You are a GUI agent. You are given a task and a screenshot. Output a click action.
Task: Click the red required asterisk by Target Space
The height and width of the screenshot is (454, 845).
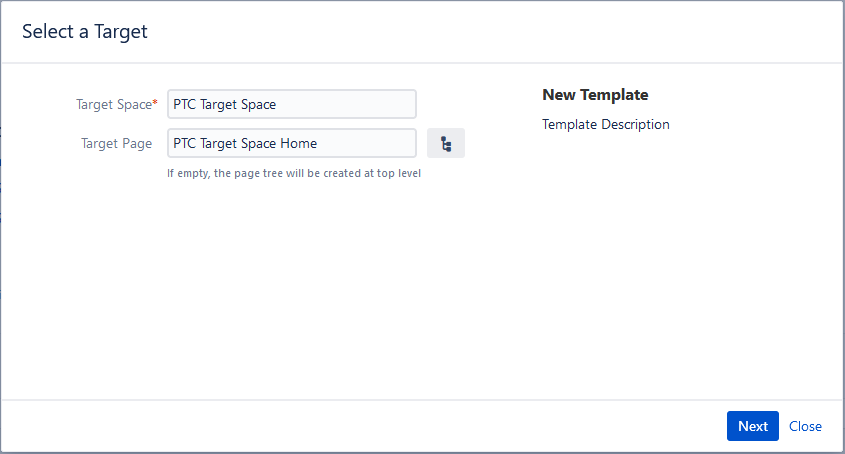[155, 103]
